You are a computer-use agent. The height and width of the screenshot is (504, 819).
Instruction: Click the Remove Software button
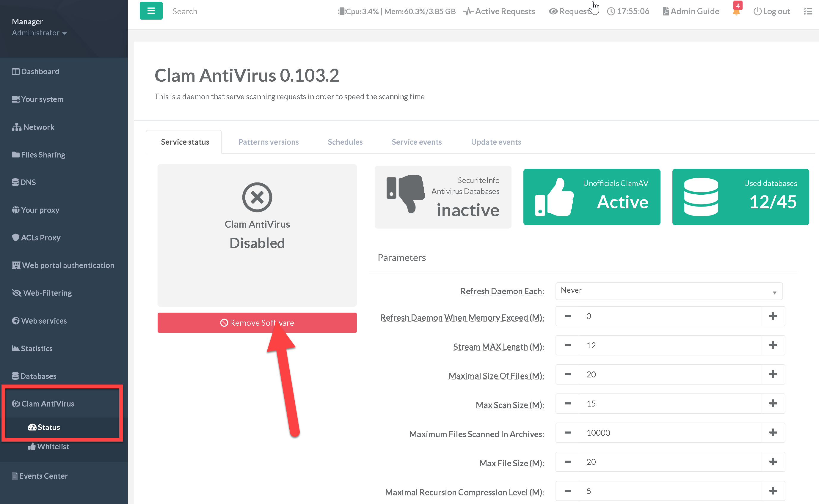click(x=257, y=323)
